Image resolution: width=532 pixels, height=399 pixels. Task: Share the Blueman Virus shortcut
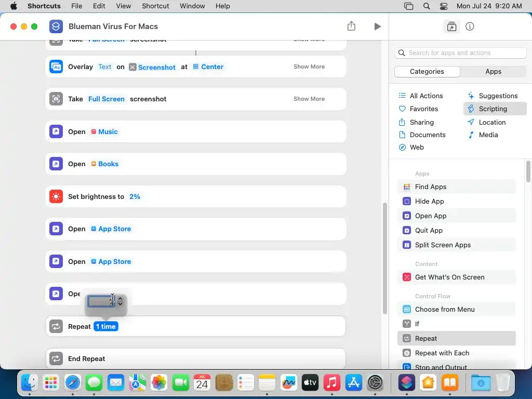[x=351, y=26]
